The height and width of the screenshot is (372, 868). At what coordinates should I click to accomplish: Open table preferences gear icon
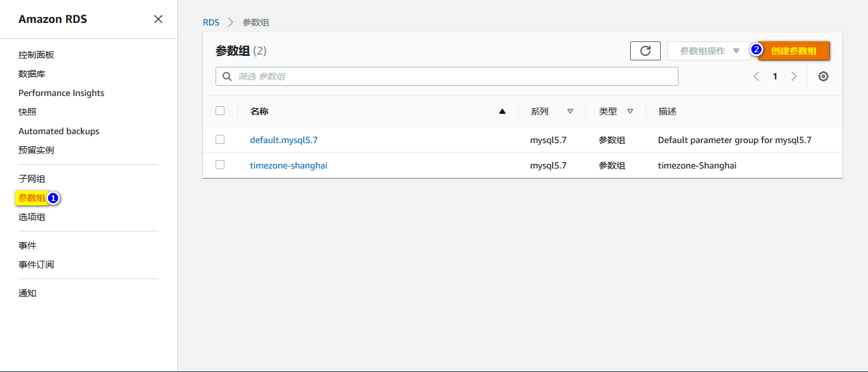(823, 76)
